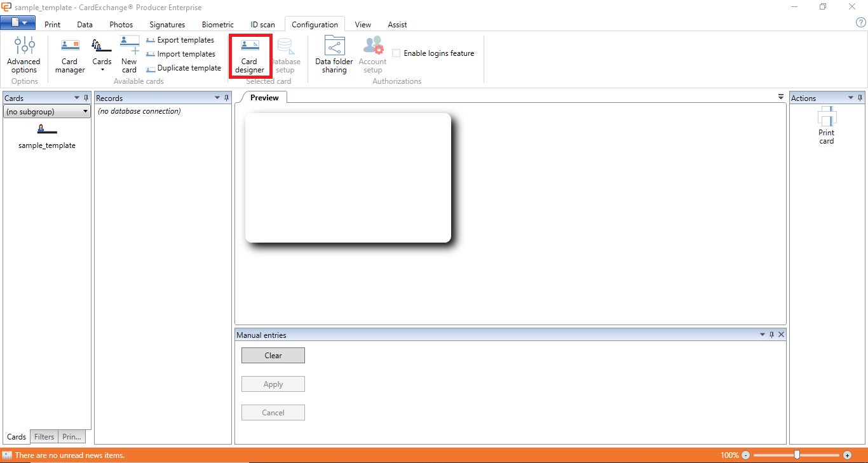The height and width of the screenshot is (463, 868).
Task: Open the View ribbon tab
Action: pyautogui.click(x=363, y=25)
